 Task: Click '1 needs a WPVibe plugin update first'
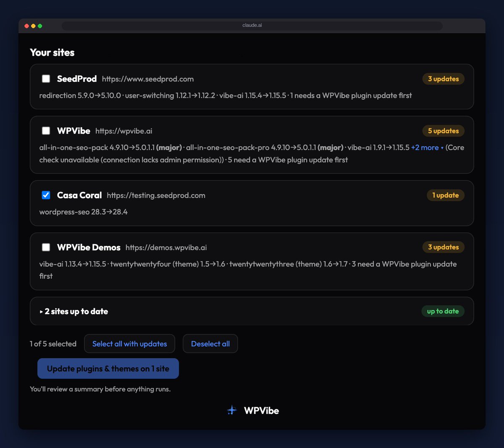351,95
